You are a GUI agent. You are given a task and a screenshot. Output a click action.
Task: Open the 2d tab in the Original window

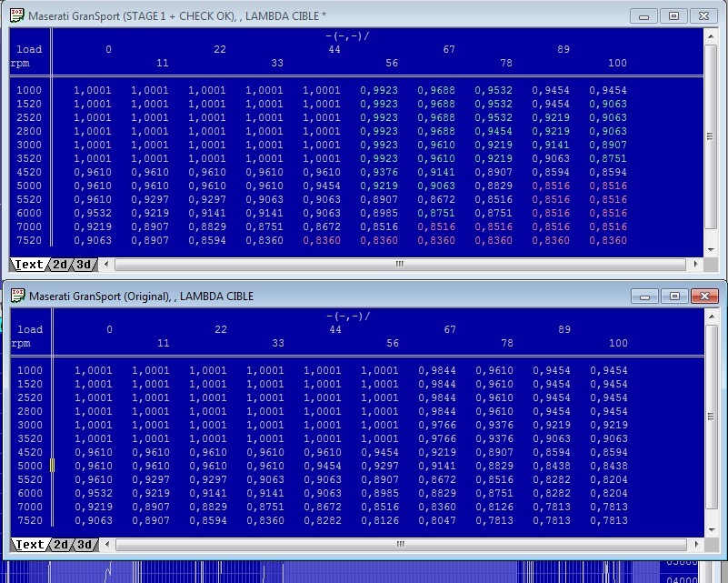[x=61, y=545]
